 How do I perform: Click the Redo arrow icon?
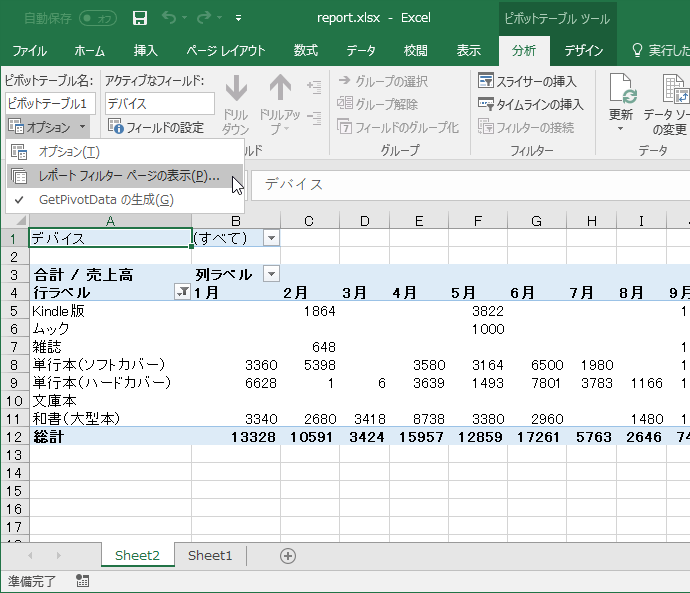point(204,18)
